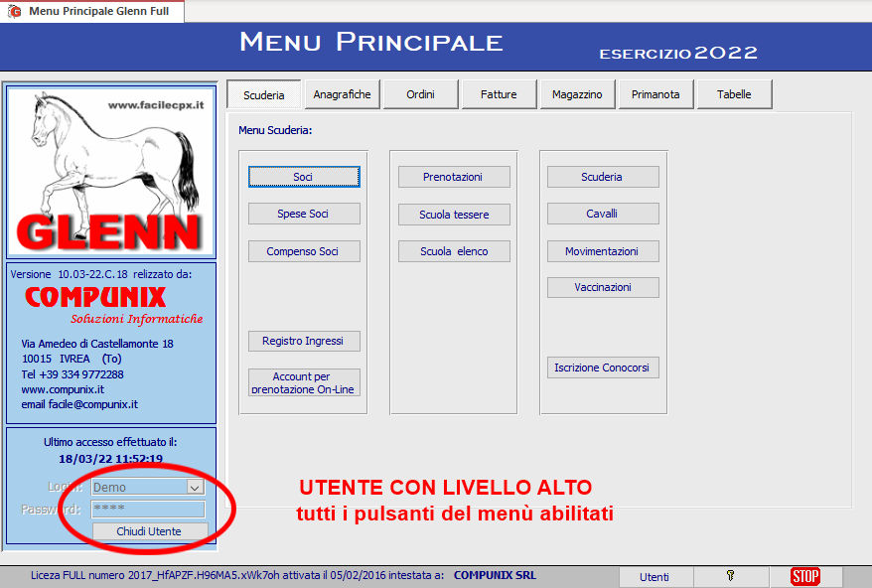Screen dimensions: 872x588
Task: Switch to the Scuderia tab
Action: point(263,95)
